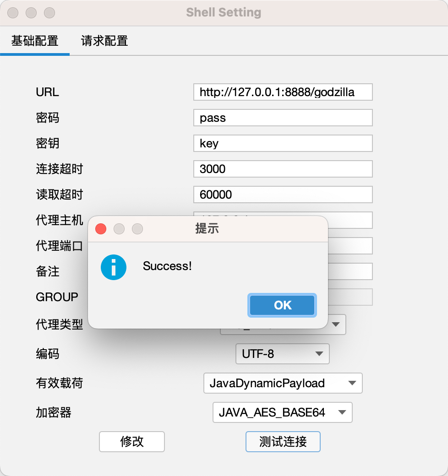
Task: Select the 密码 password field containing pass
Action: pyautogui.click(x=283, y=118)
